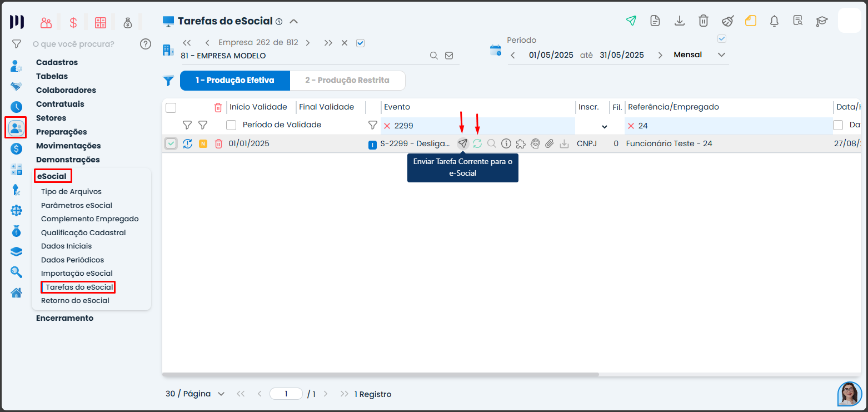Go to the next company with single arrow
868x412 pixels.
[308, 43]
